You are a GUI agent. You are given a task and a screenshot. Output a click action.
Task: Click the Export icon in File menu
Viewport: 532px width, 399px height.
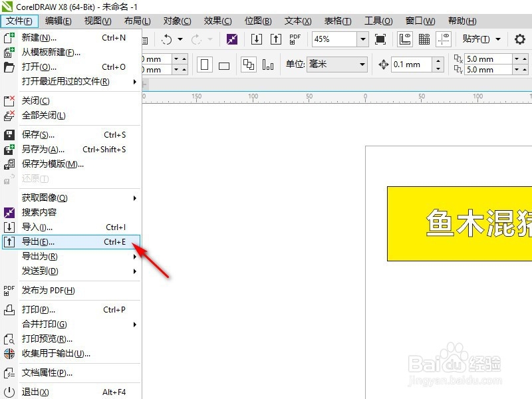(x=9, y=242)
